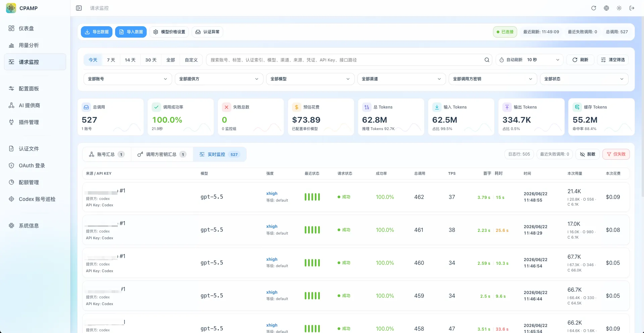Viewport: 644px width, 333px height.
Task: Open the 全部账号 dropdown
Action: tap(128, 79)
